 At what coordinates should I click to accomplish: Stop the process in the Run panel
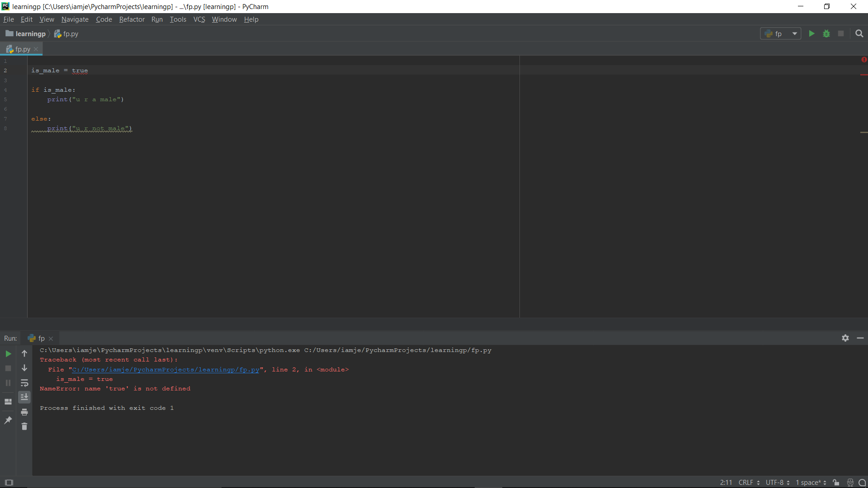pyautogui.click(x=8, y=368)
